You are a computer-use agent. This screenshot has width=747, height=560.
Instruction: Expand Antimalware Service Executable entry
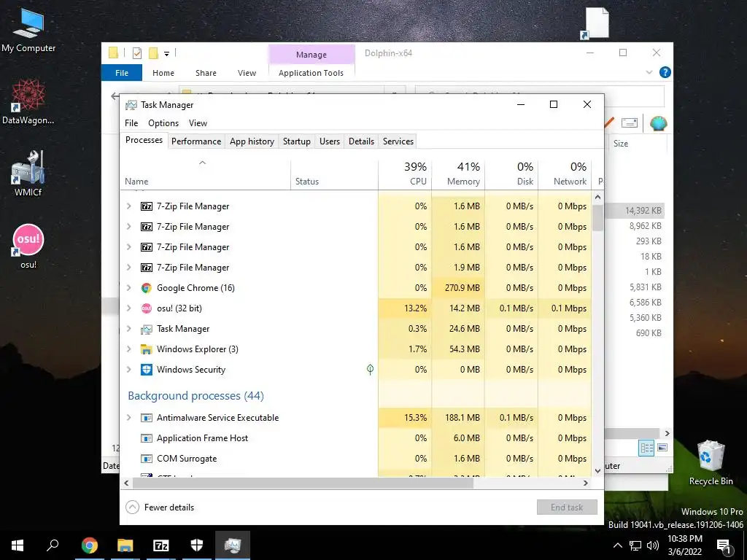click(128, 418)
